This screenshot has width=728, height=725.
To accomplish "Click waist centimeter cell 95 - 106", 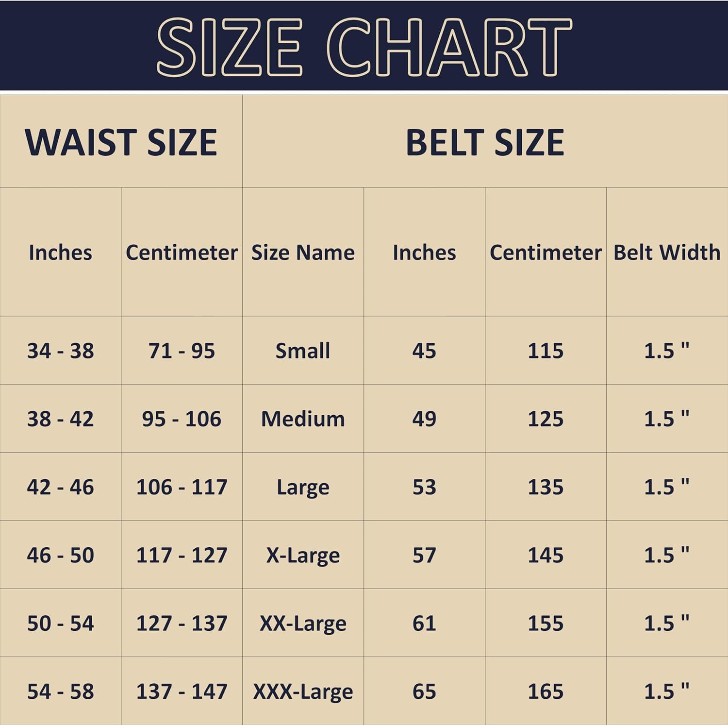I will (x=182, y=419).
